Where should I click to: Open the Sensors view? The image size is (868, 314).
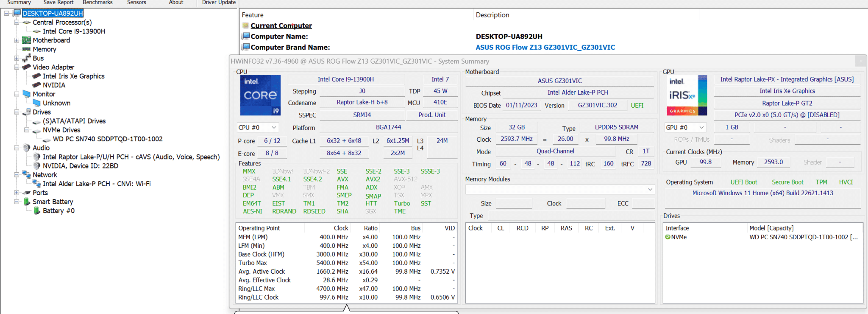(x=136, y=3)
